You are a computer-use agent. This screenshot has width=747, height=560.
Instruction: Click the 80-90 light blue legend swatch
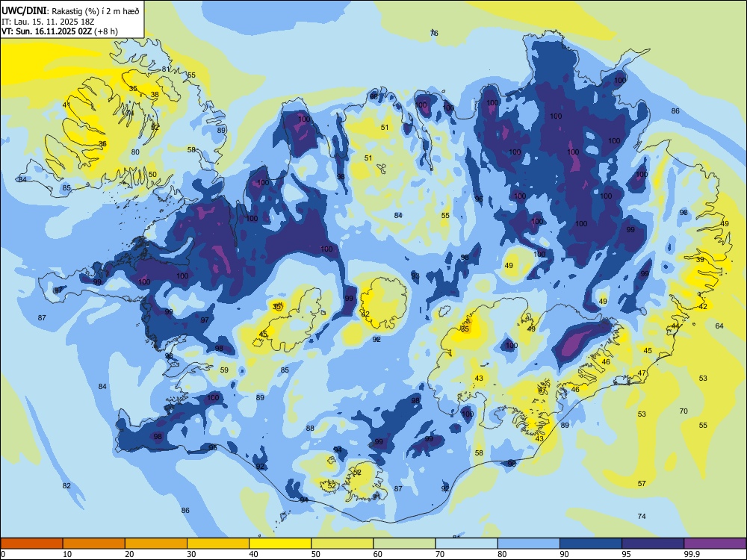[x=529, y=544]
